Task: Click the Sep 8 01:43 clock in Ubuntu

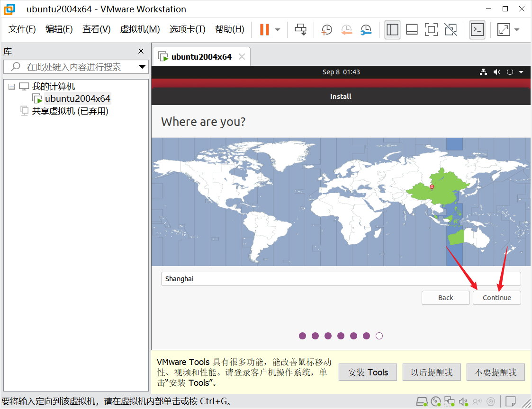Action: [341, 72]
